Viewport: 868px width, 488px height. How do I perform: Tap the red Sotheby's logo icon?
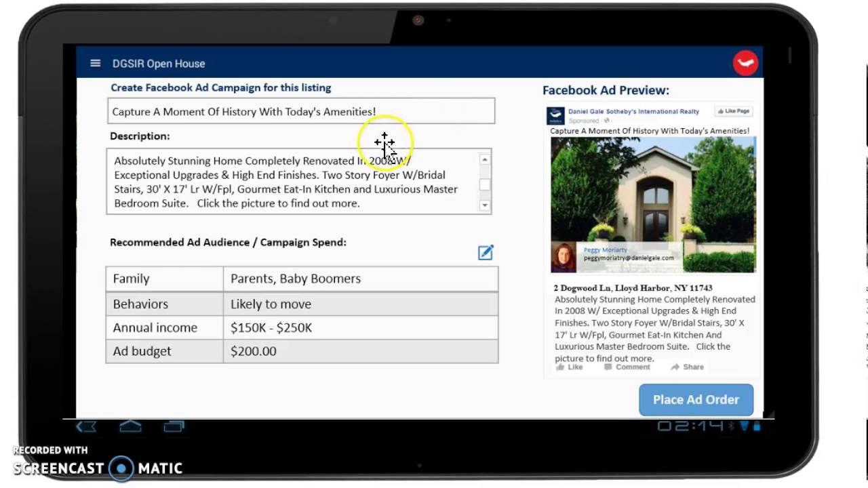745,63
